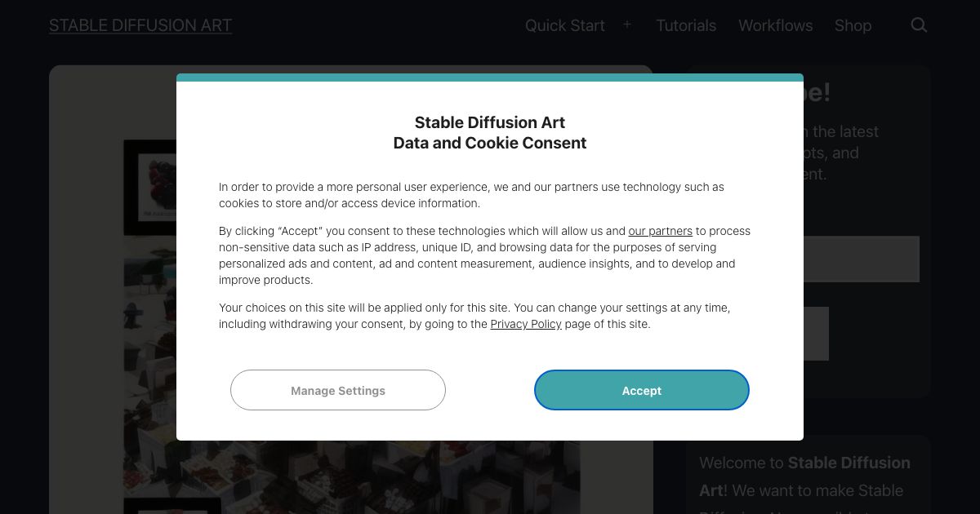This screenshot has width=980, height=514.
Task: Accept the data and cookie consent
Action: (x=641, y=390)
